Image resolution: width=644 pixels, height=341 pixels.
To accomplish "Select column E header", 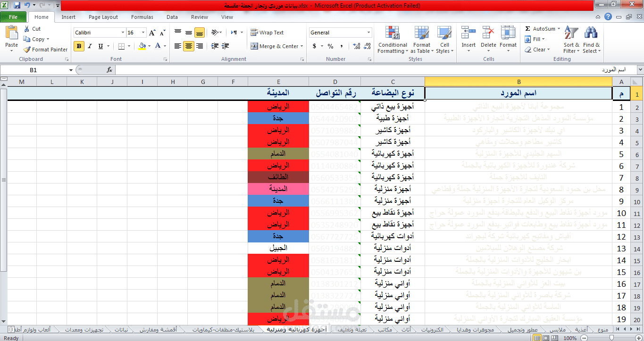I will click(278, 82).
